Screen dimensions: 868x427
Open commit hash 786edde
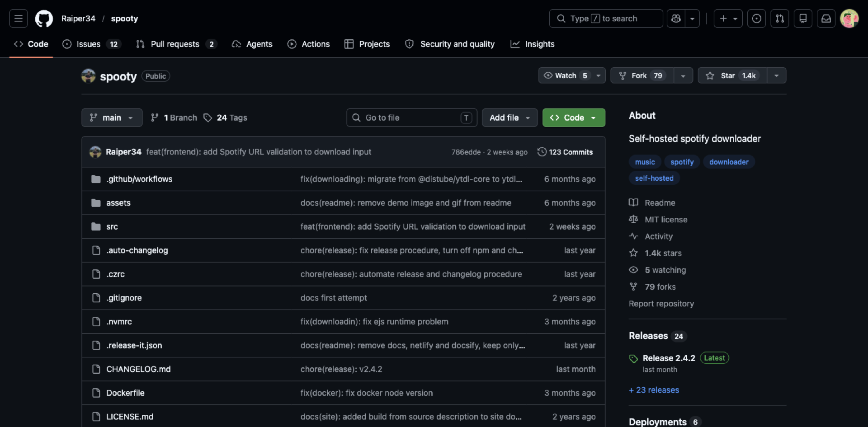[466, 152]
